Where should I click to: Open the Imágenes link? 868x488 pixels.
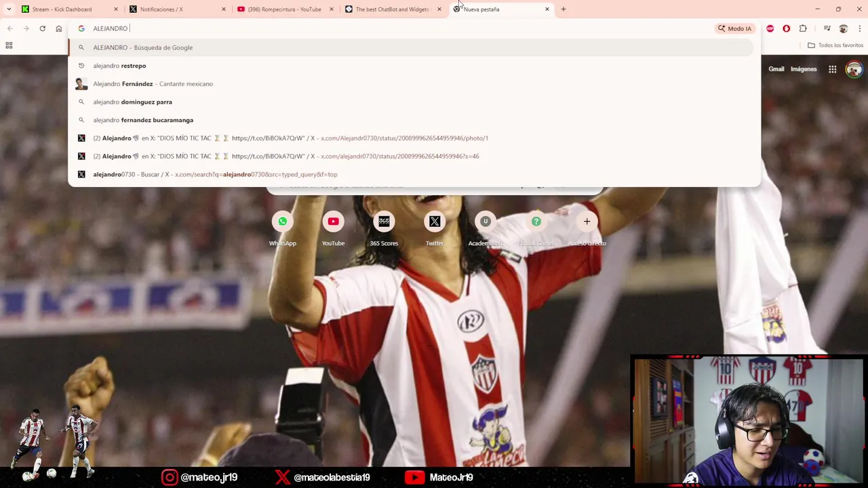click(804, 69)
